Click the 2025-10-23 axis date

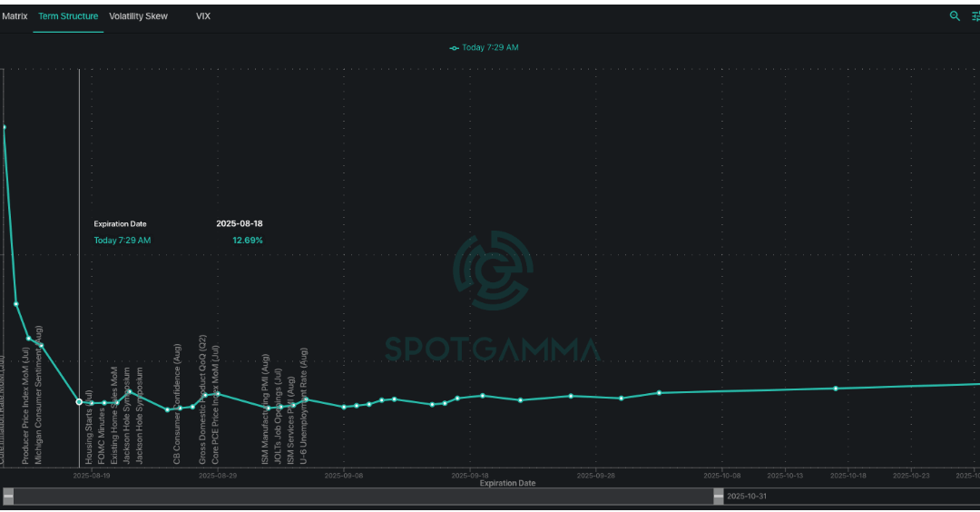(911, 476)
